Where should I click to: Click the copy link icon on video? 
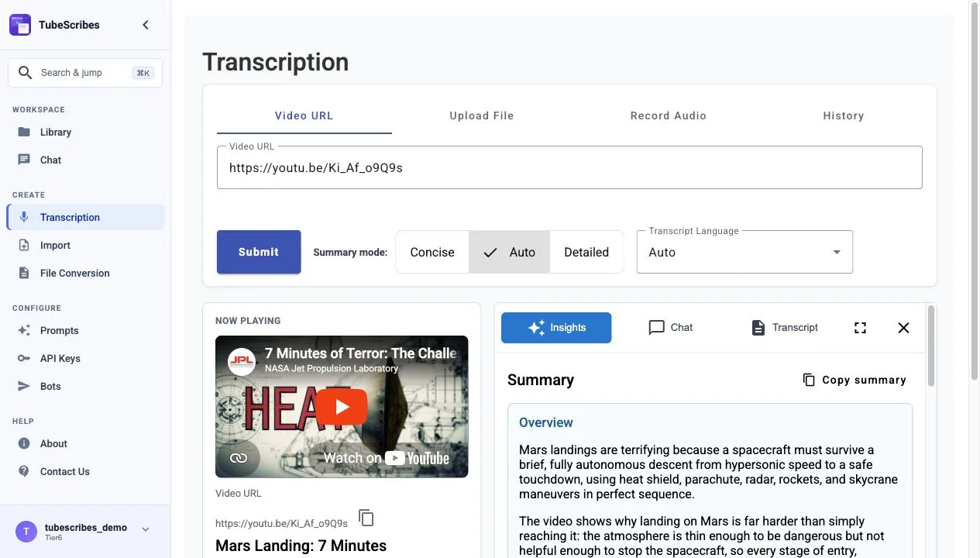coord(239,458)
